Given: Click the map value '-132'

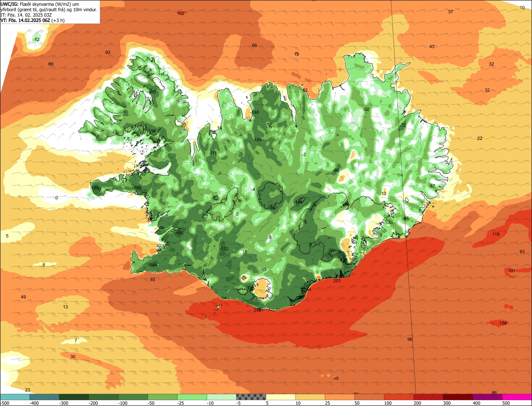Looking at the screenshot, I should coord(224,249).
